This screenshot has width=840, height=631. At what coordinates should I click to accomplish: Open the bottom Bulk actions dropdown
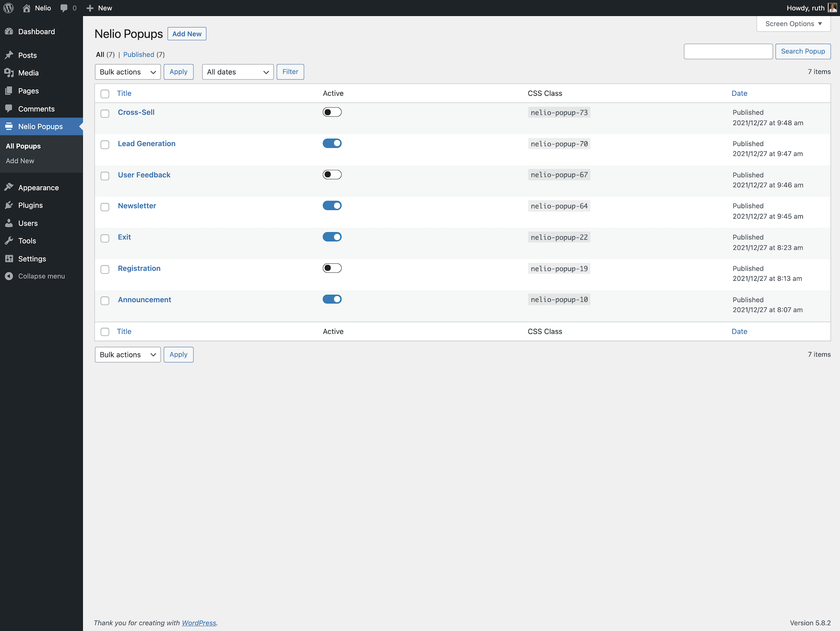pyautogui.click(x=128, y=355)
